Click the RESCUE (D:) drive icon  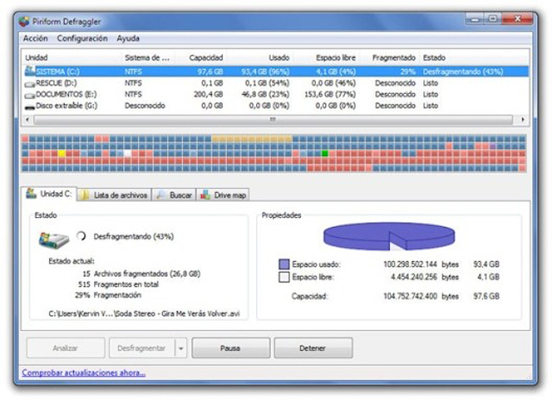30,84
